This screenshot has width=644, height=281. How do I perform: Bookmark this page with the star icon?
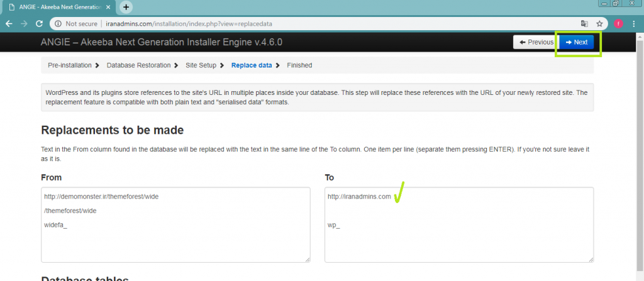click(599, 23)
